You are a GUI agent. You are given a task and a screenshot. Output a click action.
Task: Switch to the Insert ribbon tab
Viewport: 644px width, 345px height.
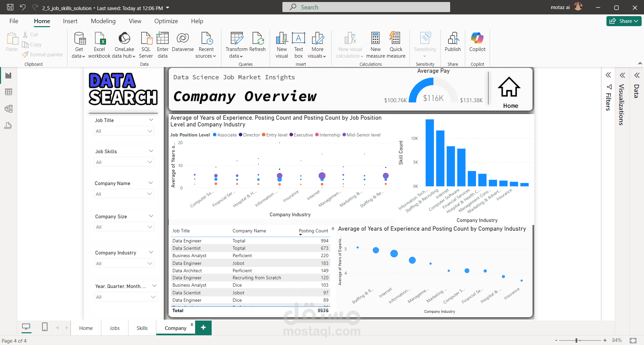click(70, 21)
